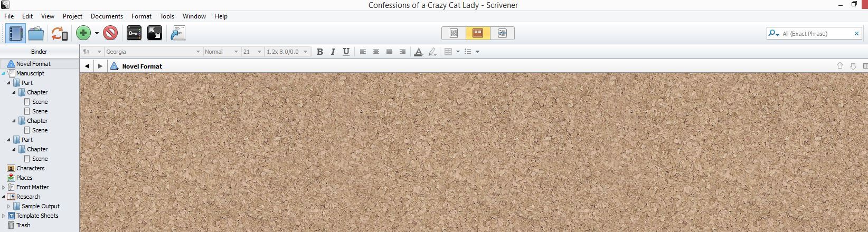Open the Normal font style dropdown

click(222, 52)
